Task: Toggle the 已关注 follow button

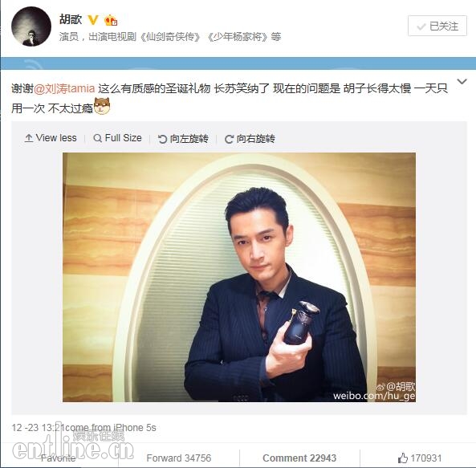Action: click(437, 26)
